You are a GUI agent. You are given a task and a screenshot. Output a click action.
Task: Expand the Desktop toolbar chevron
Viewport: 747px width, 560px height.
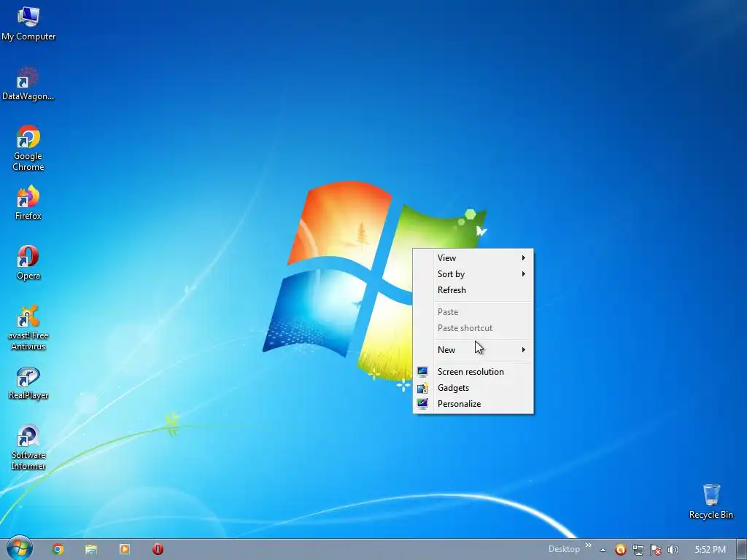(589, 545)
